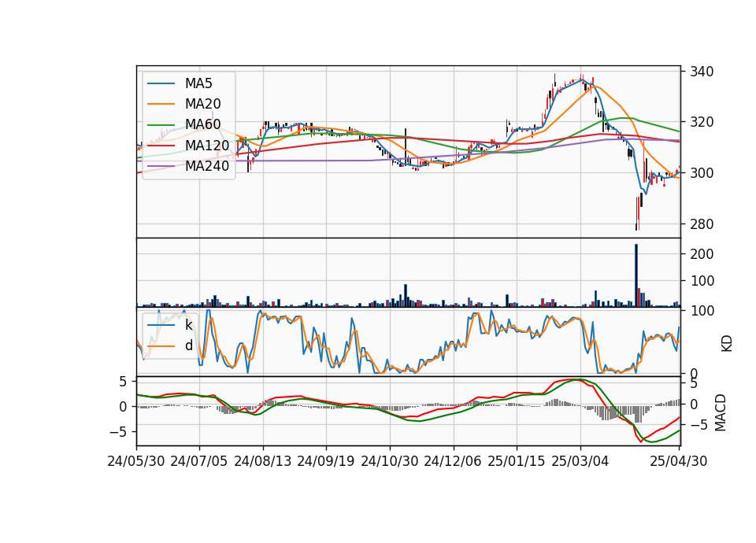Click the MACD axis title
Viewport: 756px width, 543px height.
(x=721, y=412)
